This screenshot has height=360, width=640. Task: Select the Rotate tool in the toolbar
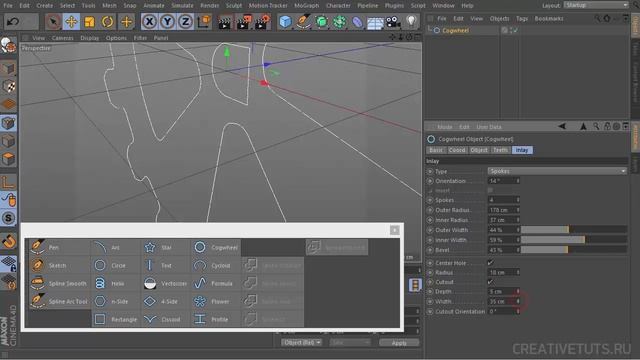point(107,21)
